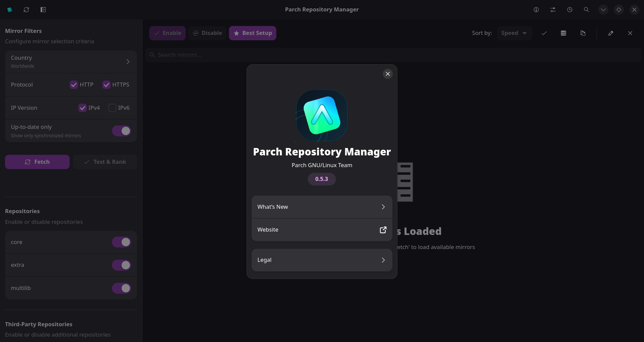The width and height of the screenshot is (644, 342).
Task: Click the "Third-Party Repositories" heading
Action: 39,325
